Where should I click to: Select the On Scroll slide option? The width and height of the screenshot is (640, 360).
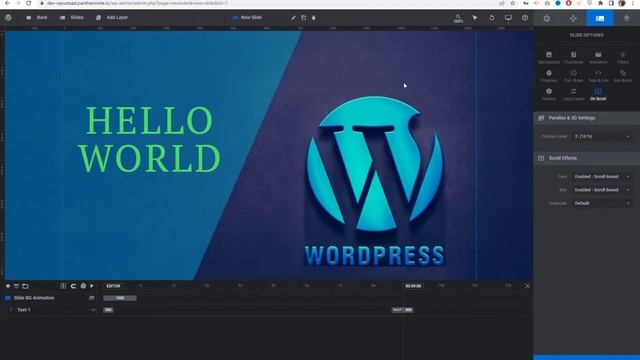click(598, 95)
